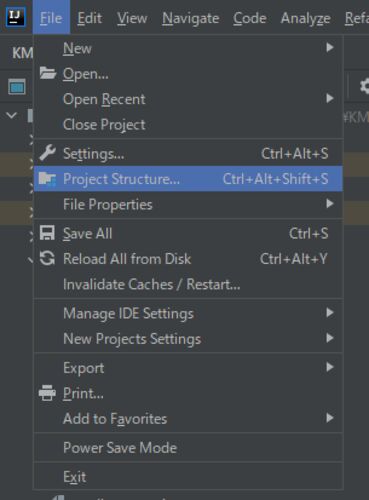
Task: Open the Edit menu
Action: click(89, 18)
